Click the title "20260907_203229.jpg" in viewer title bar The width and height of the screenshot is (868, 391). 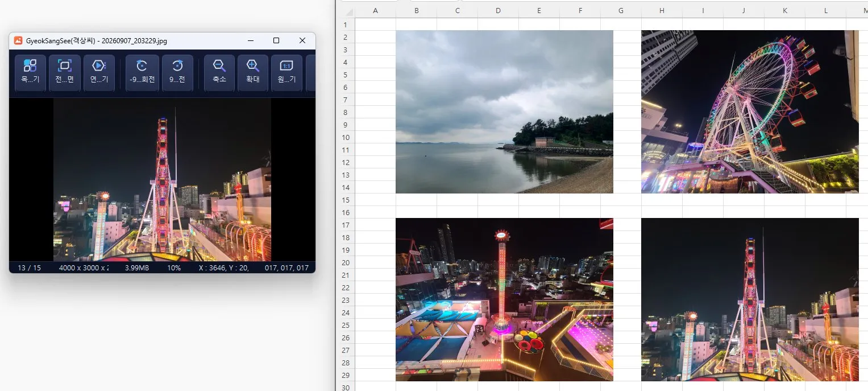[x=134, y=41]
